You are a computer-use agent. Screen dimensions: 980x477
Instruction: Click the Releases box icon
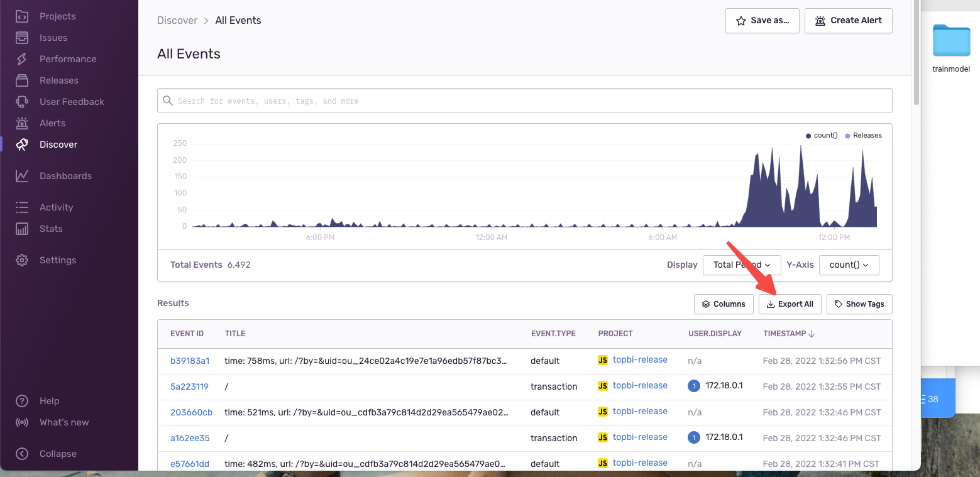(x=22, y=80)
